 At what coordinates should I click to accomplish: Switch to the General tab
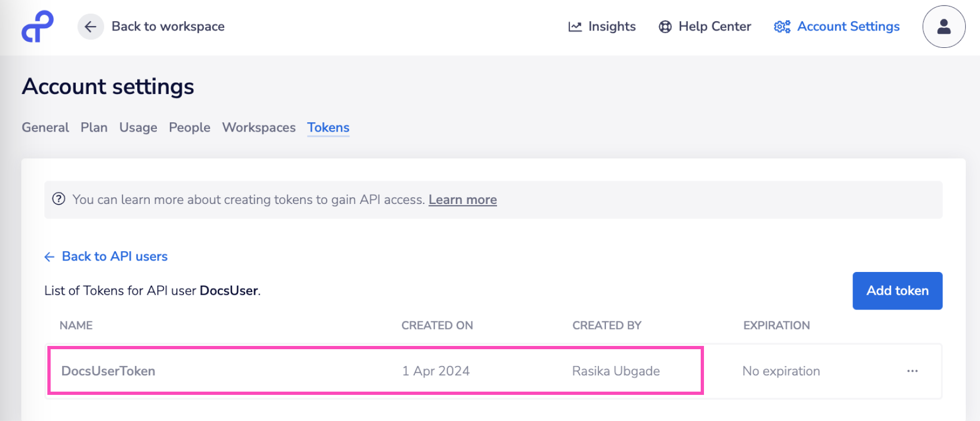(x=45, y=127)
